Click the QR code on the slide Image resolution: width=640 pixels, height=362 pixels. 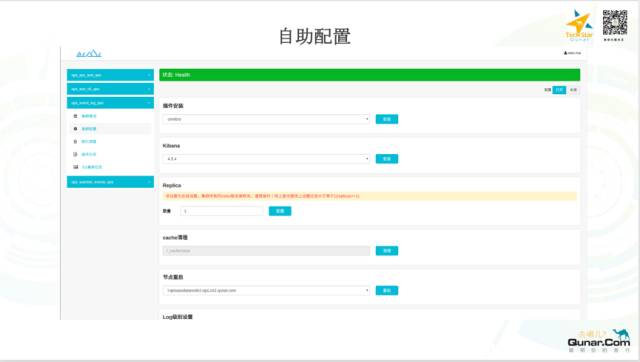click(615, 22)
